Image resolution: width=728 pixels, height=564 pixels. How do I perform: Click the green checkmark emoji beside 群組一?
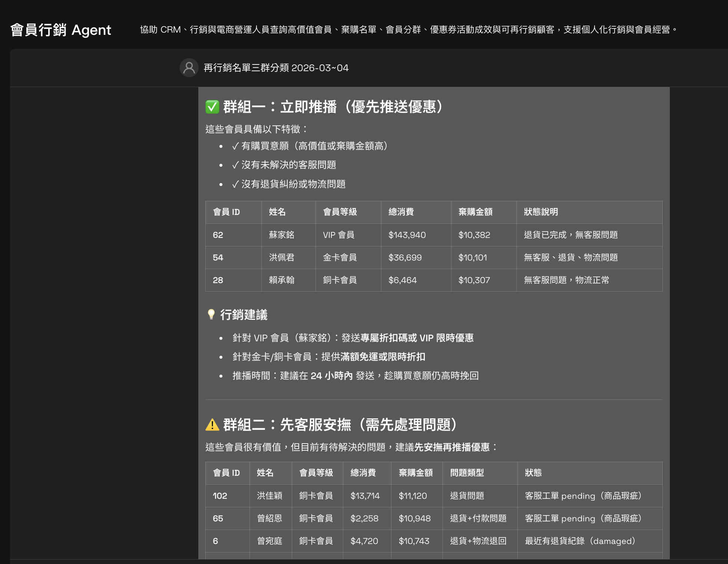(x=212, y=107)
